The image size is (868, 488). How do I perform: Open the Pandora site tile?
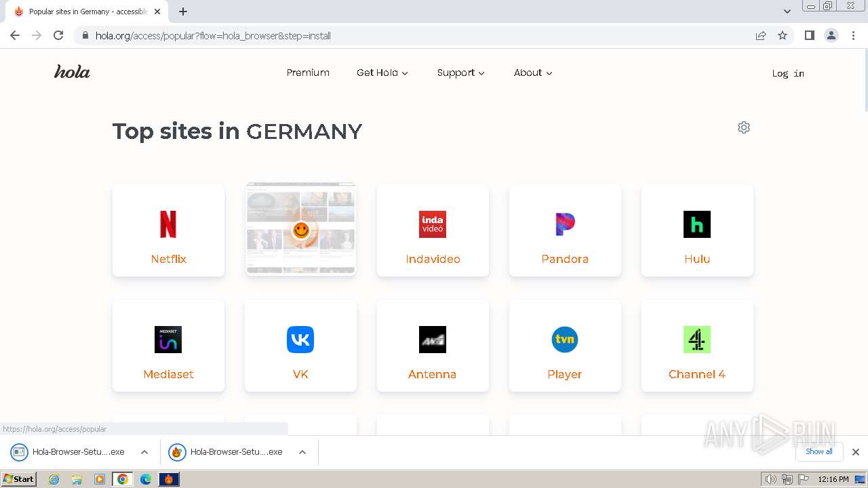tap(565, 230)
